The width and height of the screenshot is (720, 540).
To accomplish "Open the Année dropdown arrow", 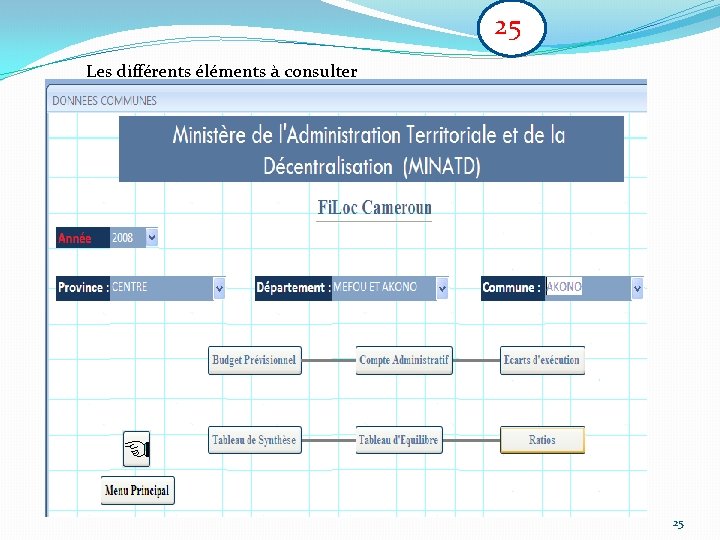I will click(x=152, y=237).
